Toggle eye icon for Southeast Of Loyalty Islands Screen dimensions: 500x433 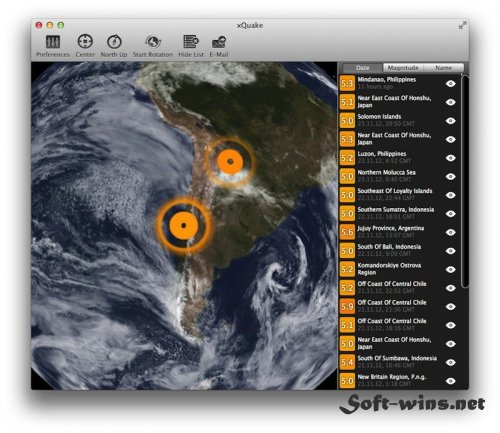451,195
